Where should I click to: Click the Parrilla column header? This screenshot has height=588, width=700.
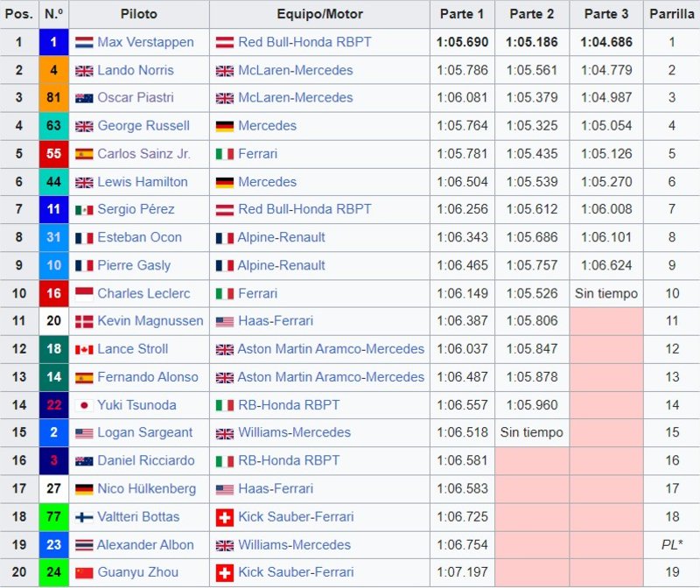pyautogui.click(x=671, y=14)
